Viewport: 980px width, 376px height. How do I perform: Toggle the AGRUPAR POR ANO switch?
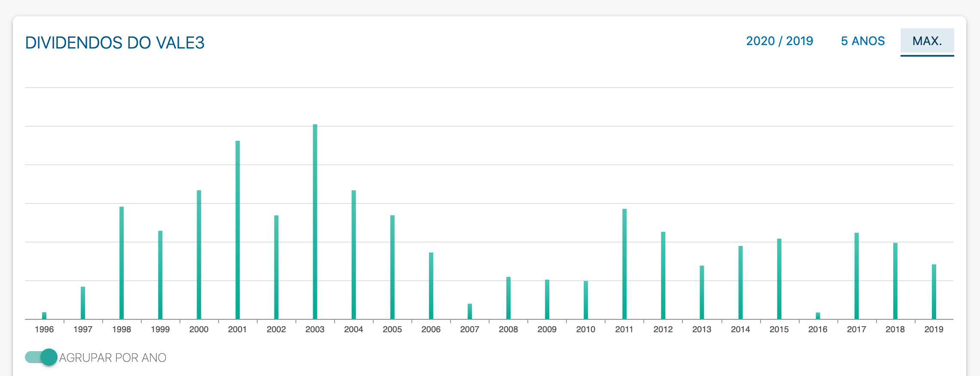coord(41,357)
